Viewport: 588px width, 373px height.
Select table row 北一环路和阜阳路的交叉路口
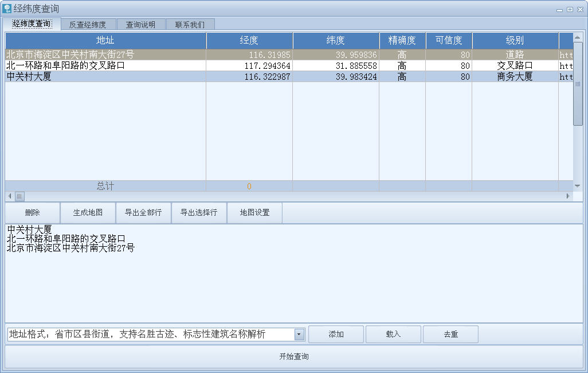289,66
